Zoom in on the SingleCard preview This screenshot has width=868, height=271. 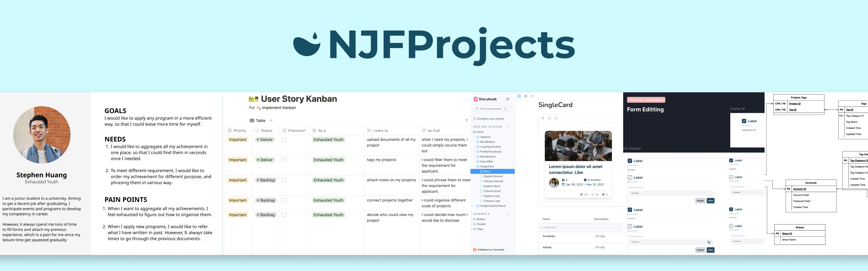coord(543,118)
